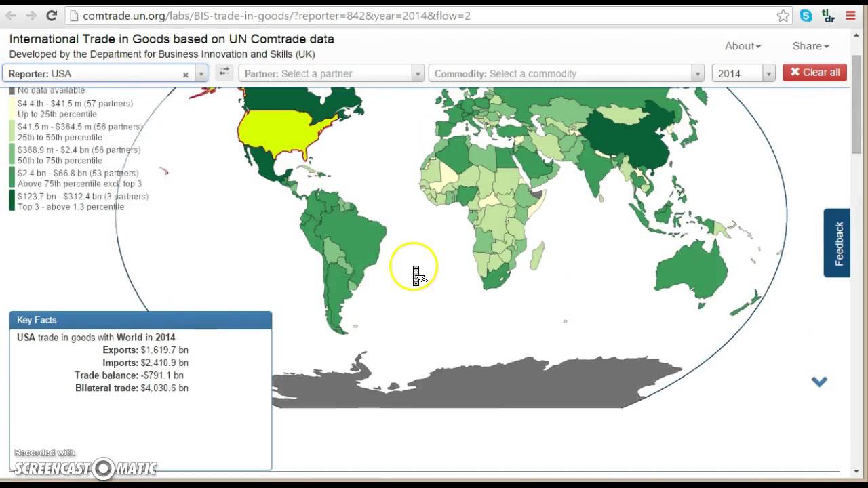The width and height of the screenshot is (868, 488).
Task: Click the '50th to 75th percentile' swatch
Action: pos(12,155)
